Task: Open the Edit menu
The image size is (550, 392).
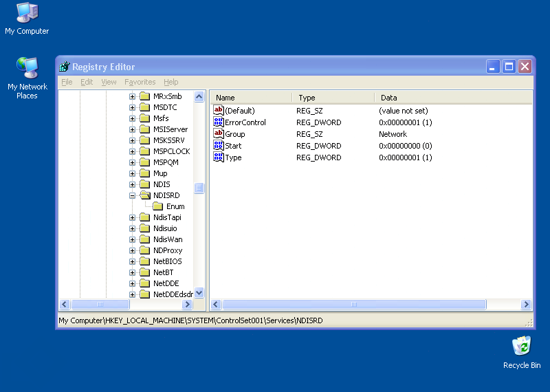Action: 87,82
